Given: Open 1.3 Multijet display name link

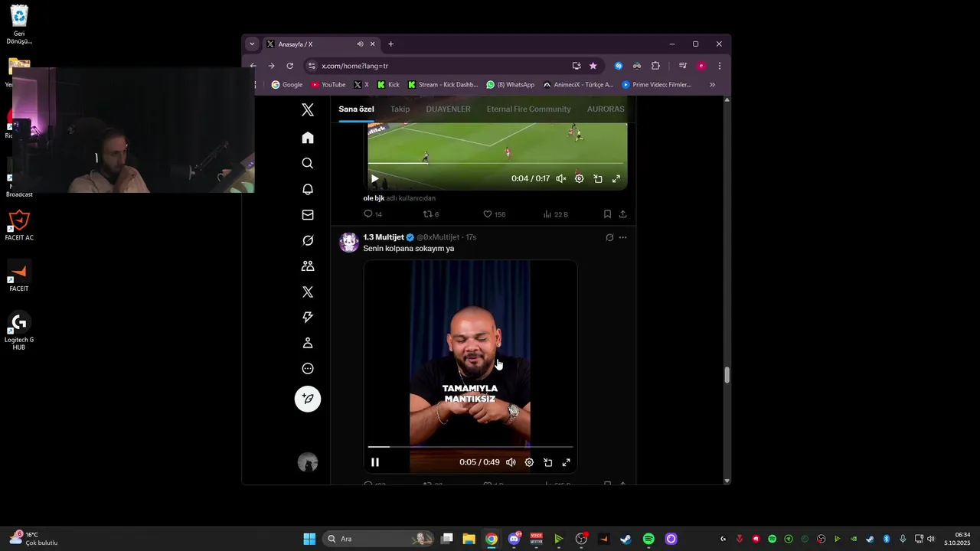Looking at the screenshot, I should (384, 237).
